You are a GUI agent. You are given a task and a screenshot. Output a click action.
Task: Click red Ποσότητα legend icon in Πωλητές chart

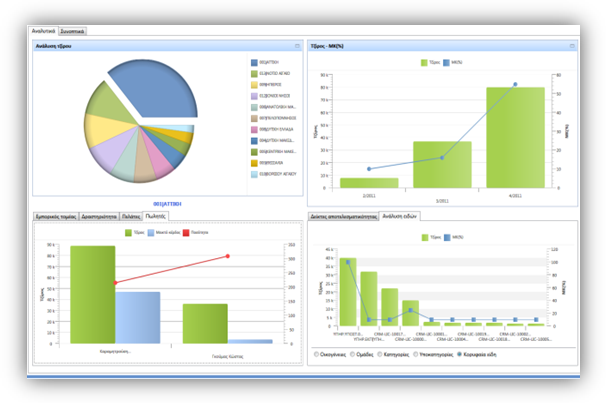coord(186,233)
